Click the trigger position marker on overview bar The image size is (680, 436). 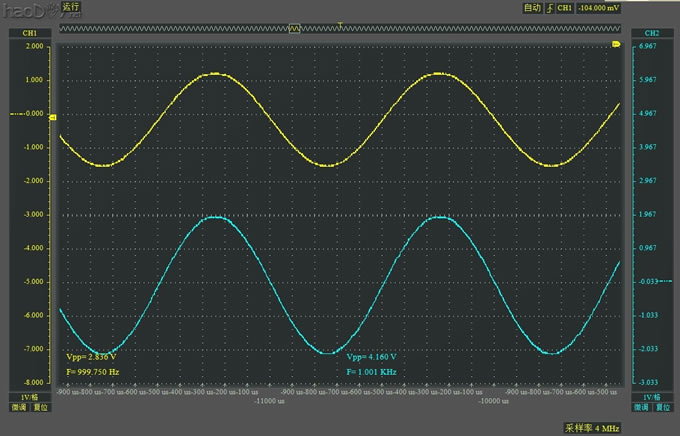pos(341,23)
